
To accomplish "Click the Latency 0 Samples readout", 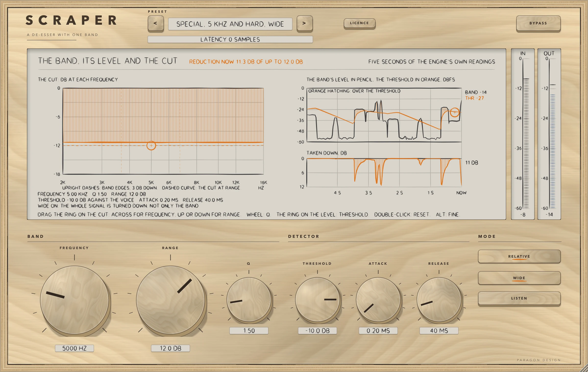I will tap(230, 39).
